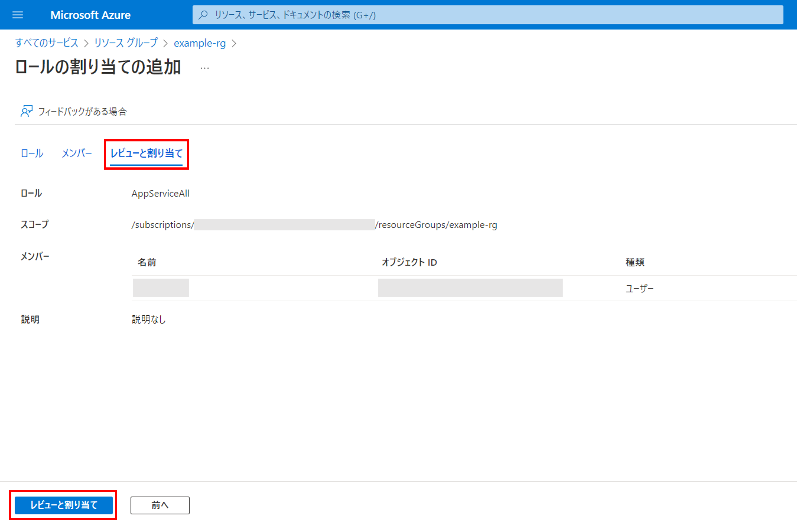Click the blue レビューと割り当て button
The width and height of the screenshot is (797, 532).
coord(63,505)
